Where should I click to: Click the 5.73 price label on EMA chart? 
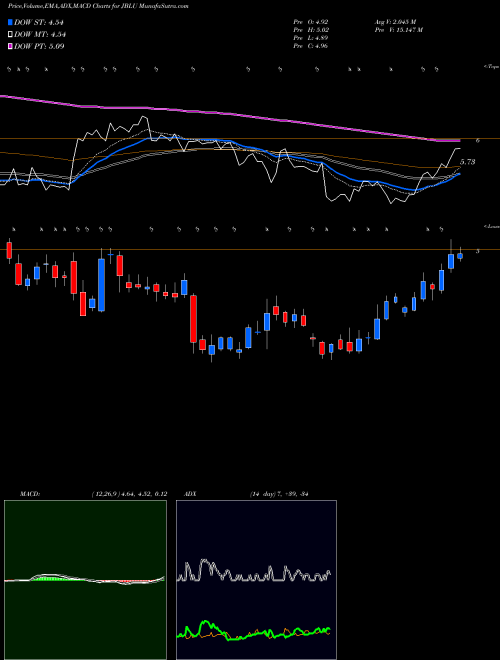coord(468,162)
